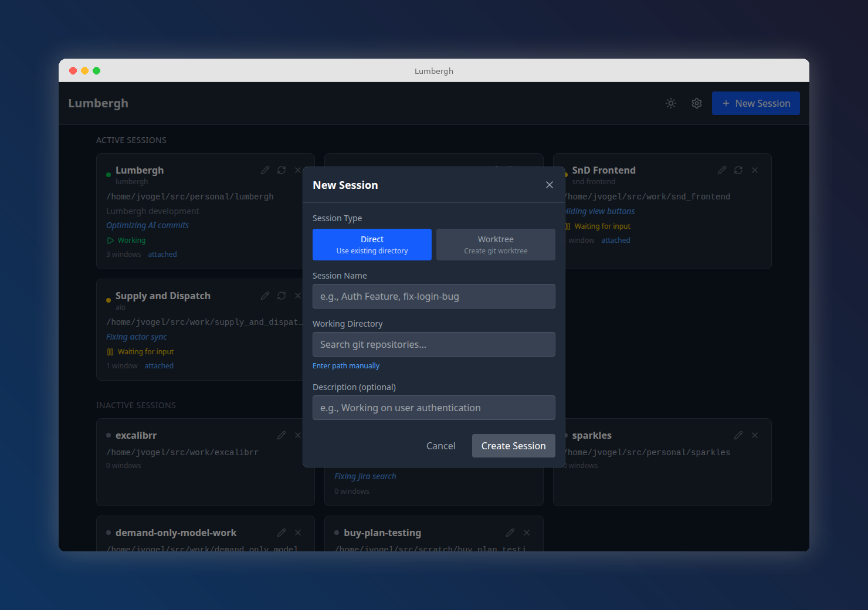Create the new session
The height and width of the screenshot is (610, 868).
(513, 446)
